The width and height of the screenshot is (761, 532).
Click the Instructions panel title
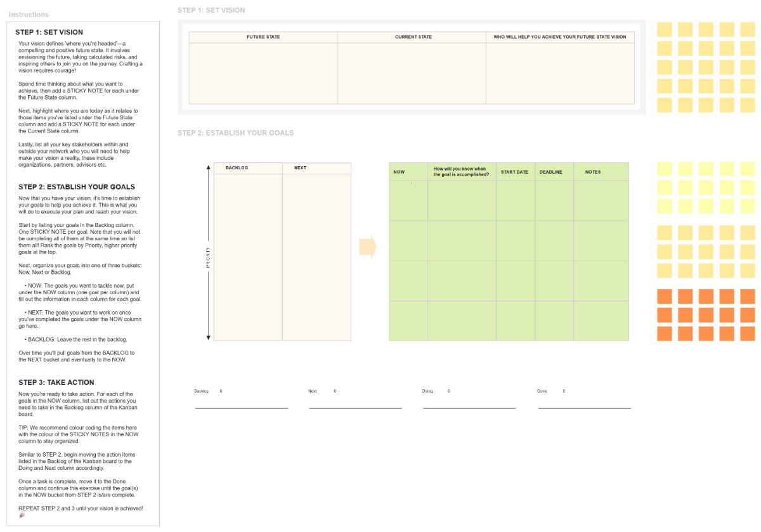(29, 14)
